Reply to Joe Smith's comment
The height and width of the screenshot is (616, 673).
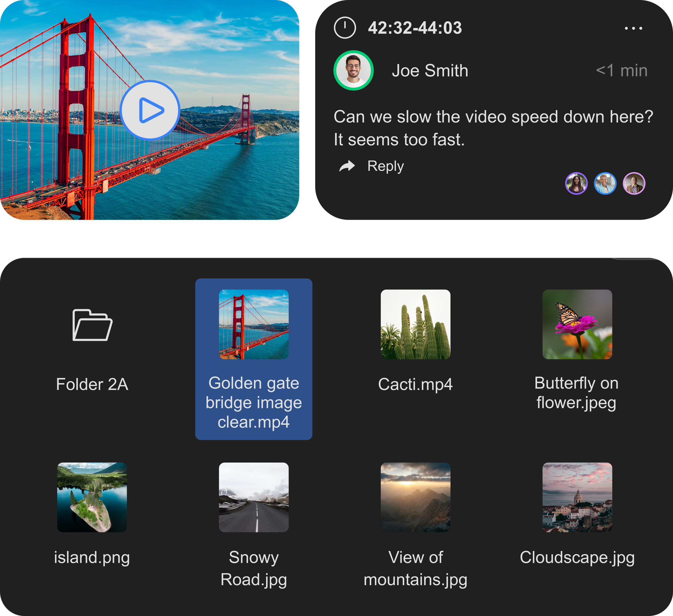coord(385,166)
